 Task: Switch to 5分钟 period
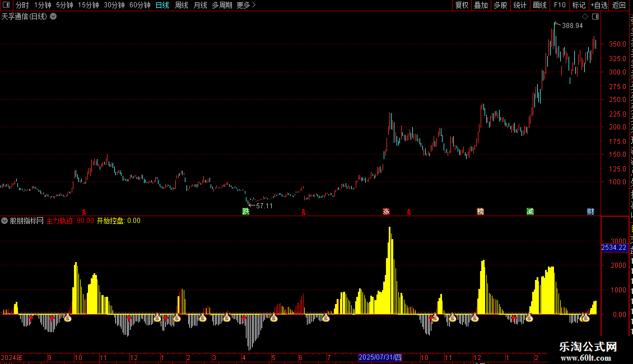(x=64, y=5)
